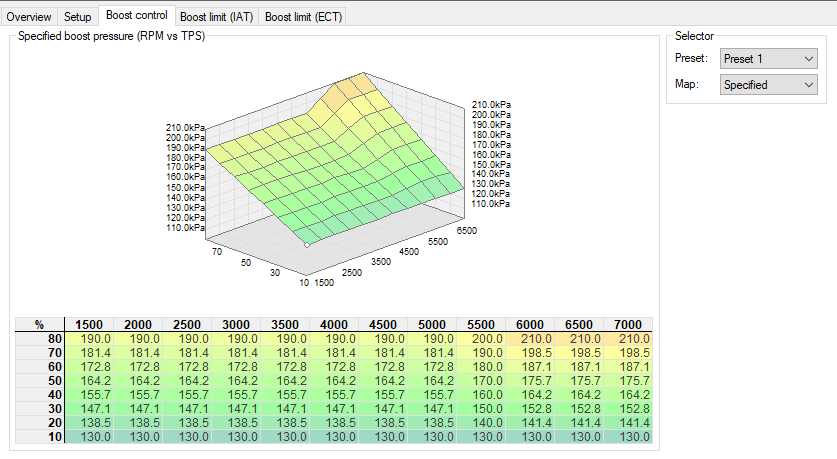
Task: Click the 141.4 cell at 20% and 6000
Action: click(530, 422)
